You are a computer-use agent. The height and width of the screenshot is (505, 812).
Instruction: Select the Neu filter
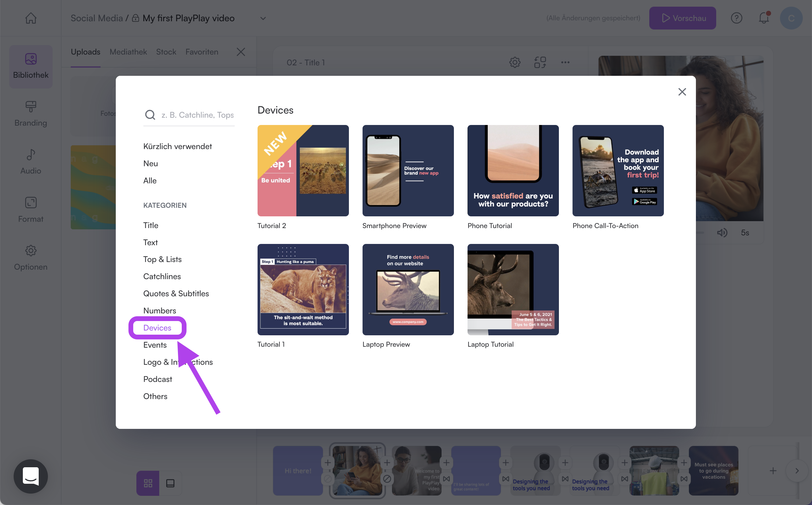tap(151, 163)
